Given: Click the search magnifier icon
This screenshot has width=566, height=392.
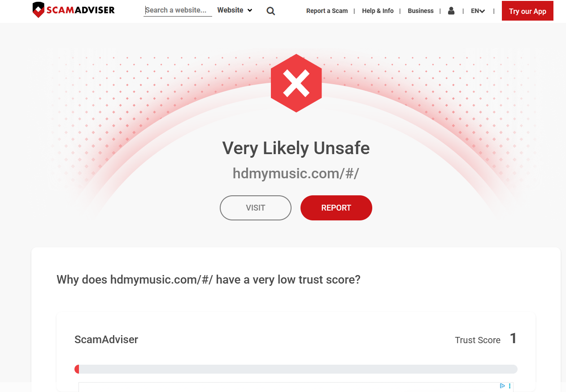Looking at the screenshot, I should point(270,11).
